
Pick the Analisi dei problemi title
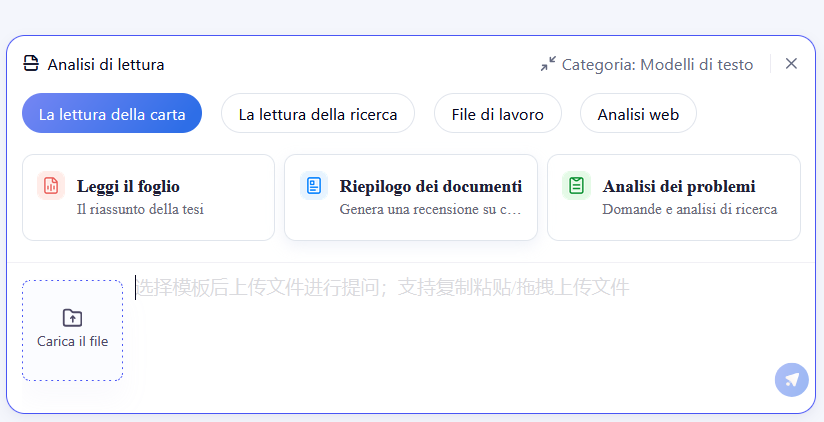tap(679, 187)
